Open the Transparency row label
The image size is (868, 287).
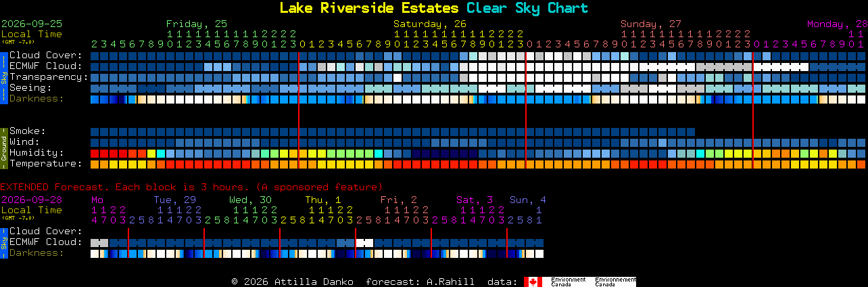(49, 77)
